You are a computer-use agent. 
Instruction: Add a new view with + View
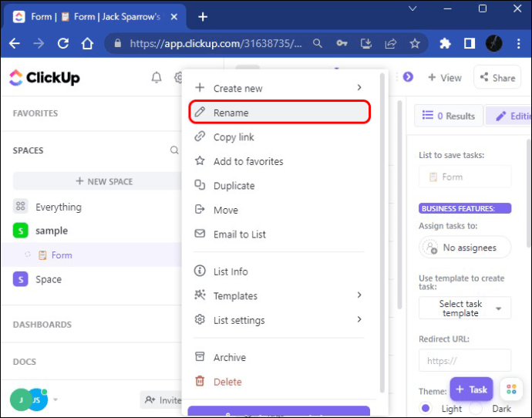pos(444,78)
